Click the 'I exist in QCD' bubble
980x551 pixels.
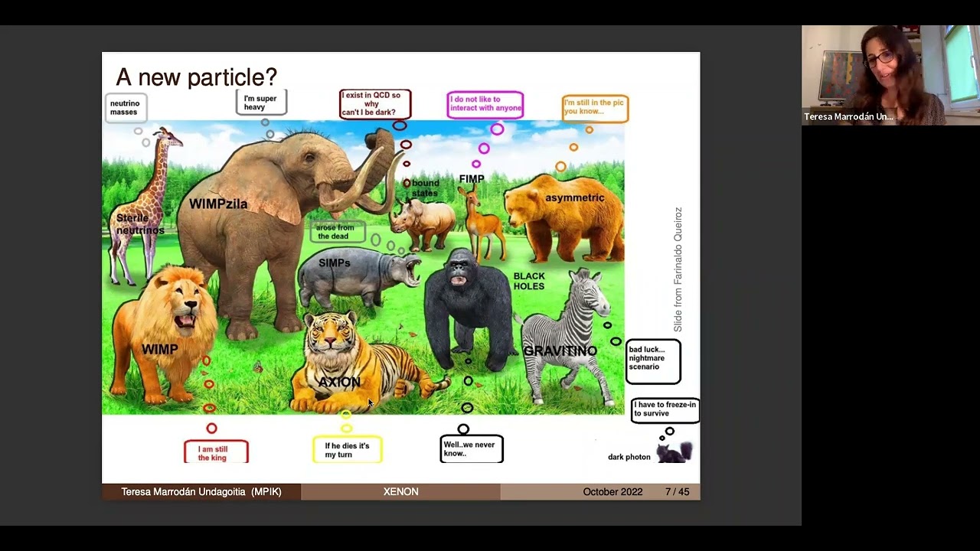coord(375,104)
